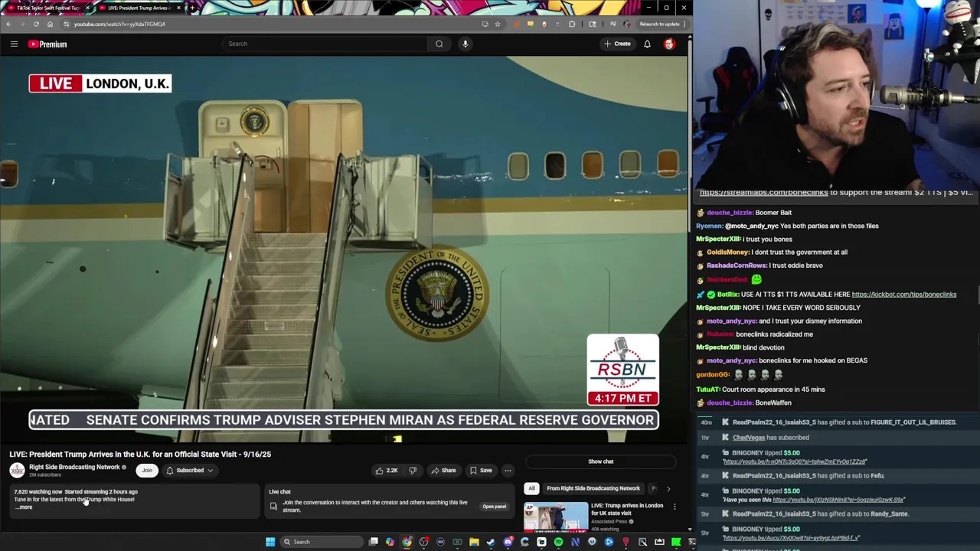Click Task View icon in taskbar

373,542
